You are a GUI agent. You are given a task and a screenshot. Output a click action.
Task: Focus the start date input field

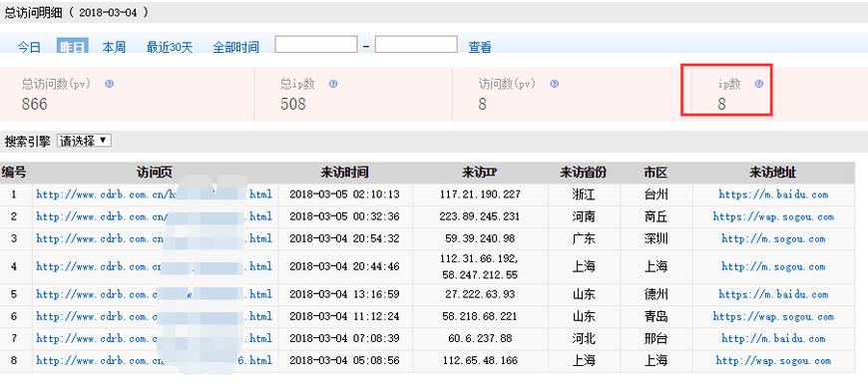click(x=316, y=44)
